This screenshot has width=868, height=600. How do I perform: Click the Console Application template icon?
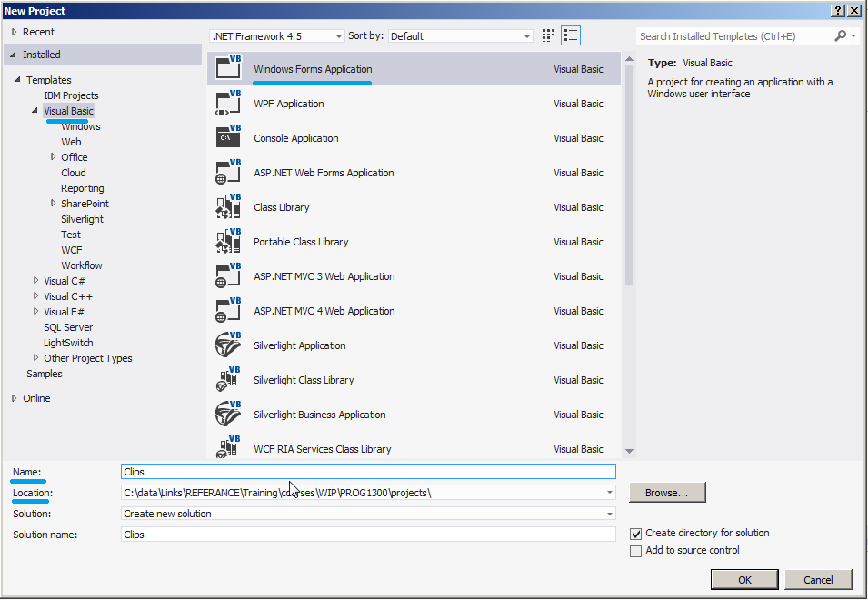[x=228, y=138]
